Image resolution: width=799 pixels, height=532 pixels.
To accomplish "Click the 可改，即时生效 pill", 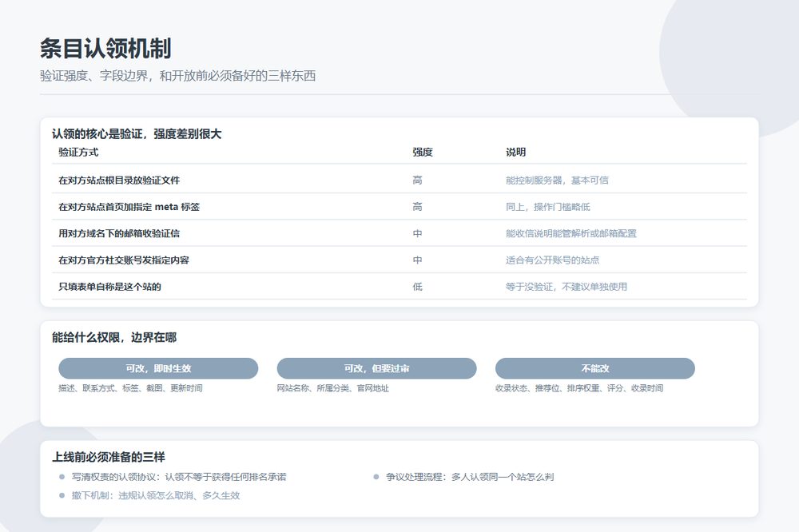I will tap(158, 368).
